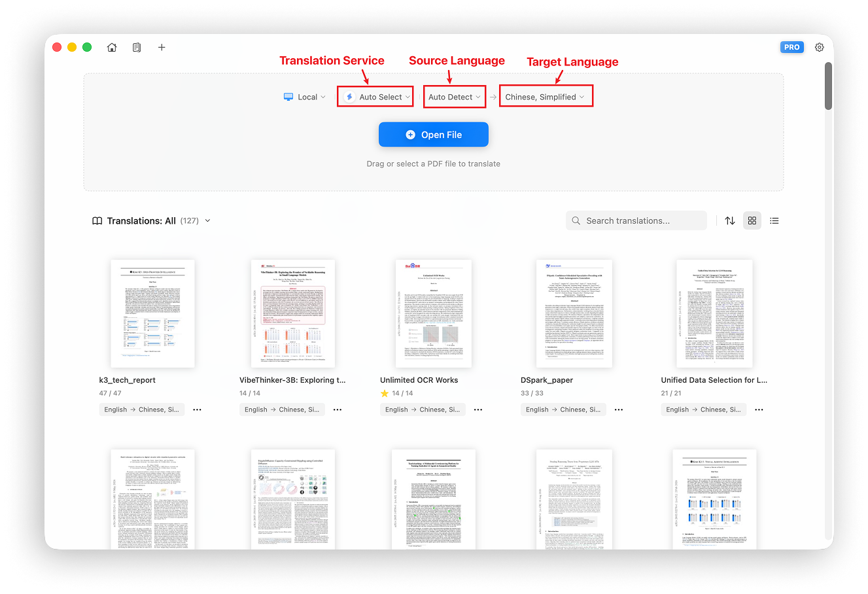Screen dimensions: 868x594
Task: Click the 47 / 47 page count
Action: (110, 393)
